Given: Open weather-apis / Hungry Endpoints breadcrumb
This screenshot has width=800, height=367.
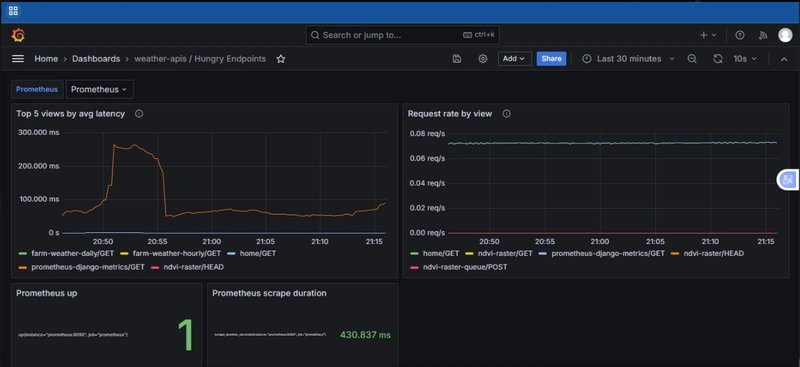Looking at the screenshot, I should pyautogui.click(x=200, y=59).
